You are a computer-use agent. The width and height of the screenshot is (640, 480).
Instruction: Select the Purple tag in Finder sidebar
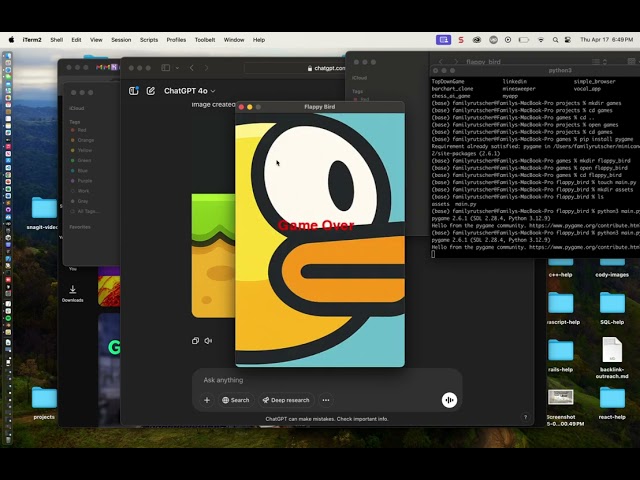[81, 181]
